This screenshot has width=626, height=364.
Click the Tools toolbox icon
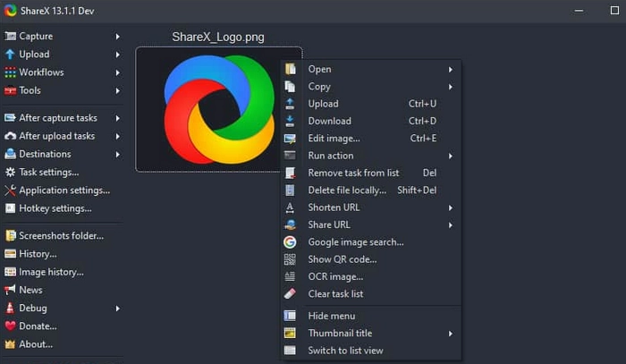10,90
